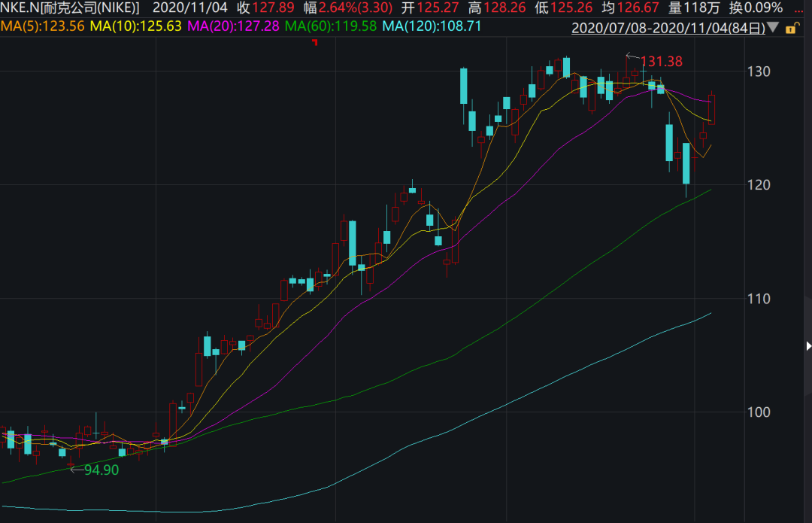Screen dimensions: 812x523
Task: Click the 2020/11/04 date in header
Action: pos(190,8)
